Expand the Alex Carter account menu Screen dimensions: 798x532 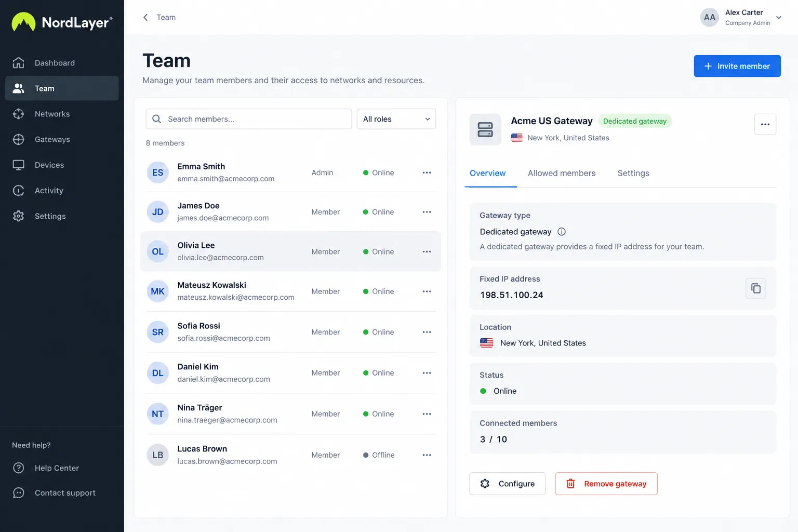(x=779, y=18)
